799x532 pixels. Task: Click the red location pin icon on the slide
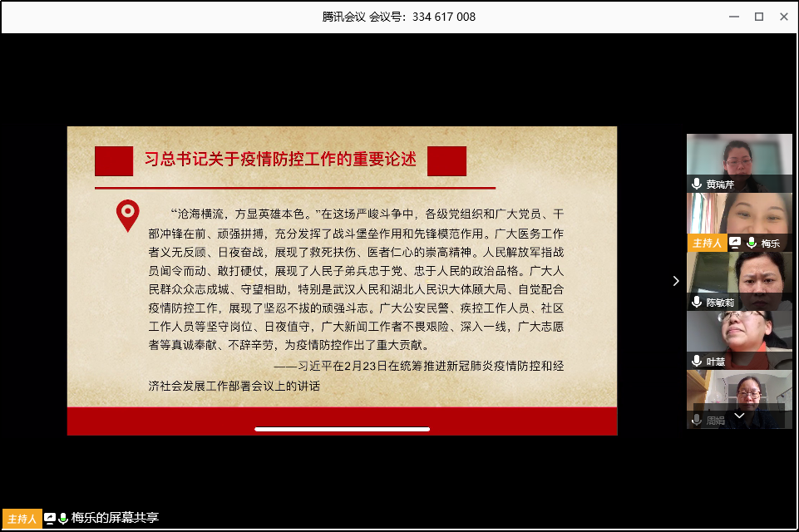pos(127,216)
